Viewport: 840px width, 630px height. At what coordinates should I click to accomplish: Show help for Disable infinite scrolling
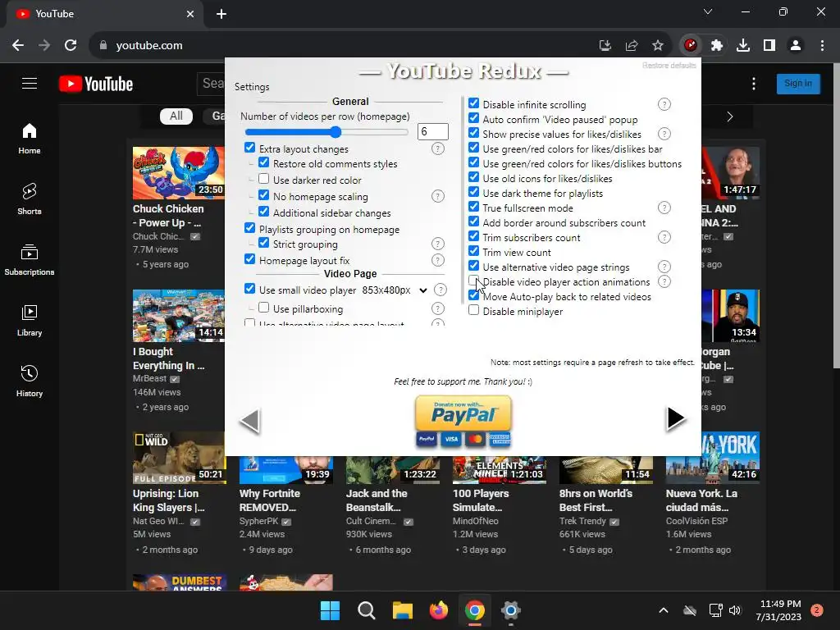[664, 104]
